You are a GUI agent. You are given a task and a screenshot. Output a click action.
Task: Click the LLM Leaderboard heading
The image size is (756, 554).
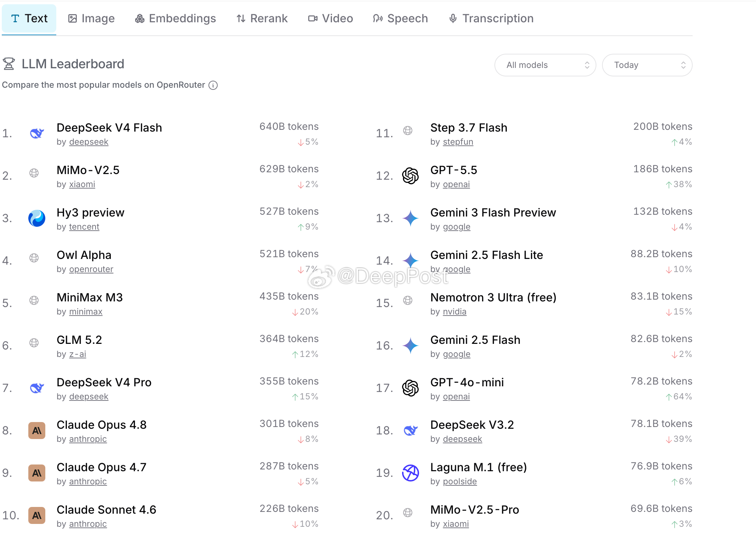click(73, 64)
